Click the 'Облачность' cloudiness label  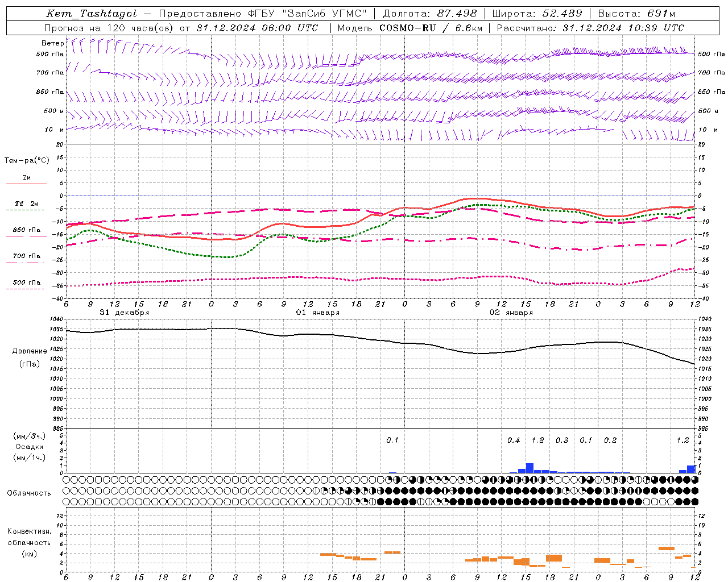(x=29, y=493)
